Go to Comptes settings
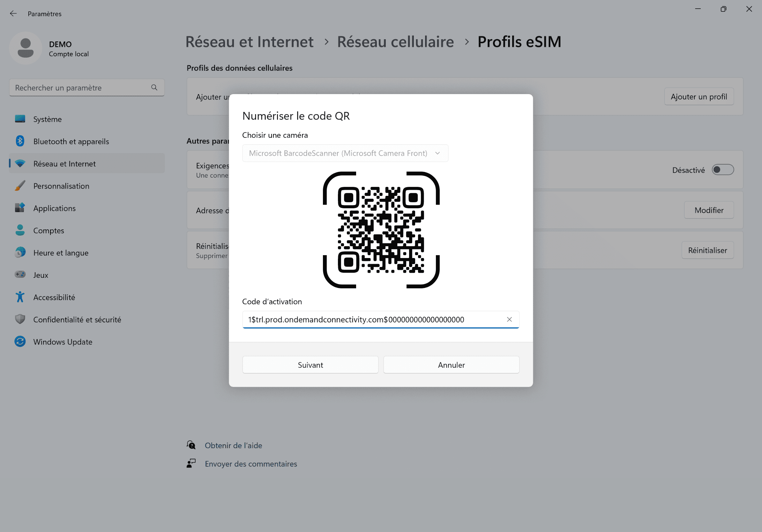This screenshot has width=762, height=532. [x=87, y=230]
